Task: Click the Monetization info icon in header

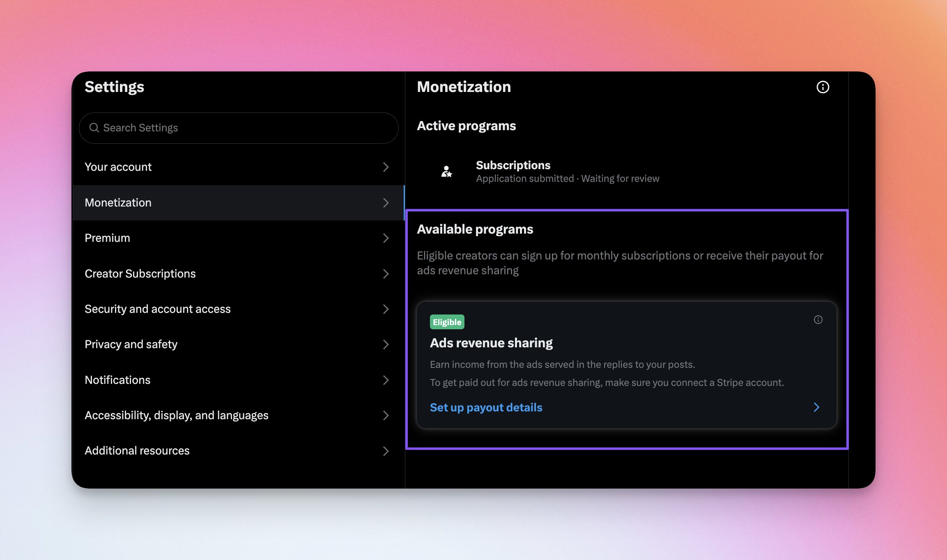Action: pyautogui.click(x=823, y=87)
